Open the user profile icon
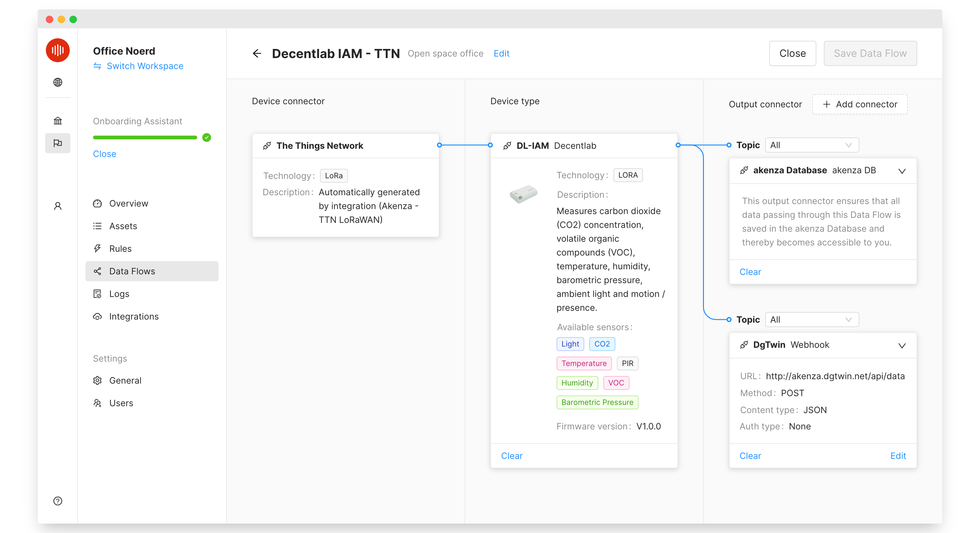The height and width of the screenshot is (533, 980). tap(57, 206)
